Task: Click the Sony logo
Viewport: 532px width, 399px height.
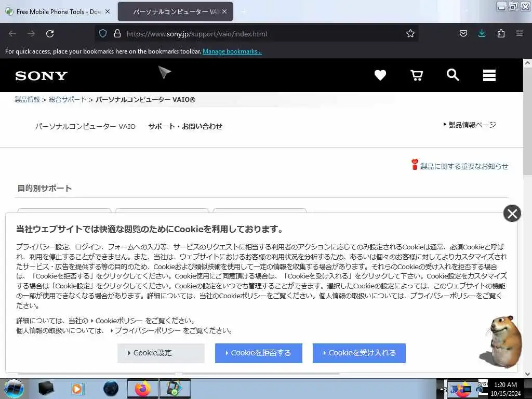Action: [42, 76]
